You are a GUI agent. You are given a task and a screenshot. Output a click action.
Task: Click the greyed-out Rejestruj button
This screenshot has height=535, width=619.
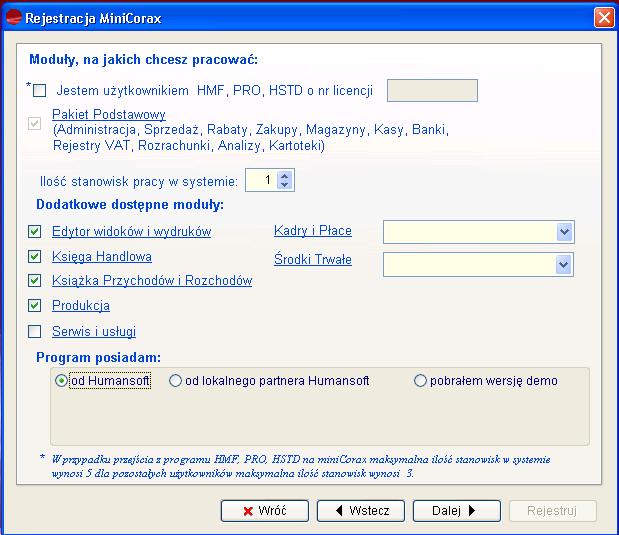[x=553, y=511]
